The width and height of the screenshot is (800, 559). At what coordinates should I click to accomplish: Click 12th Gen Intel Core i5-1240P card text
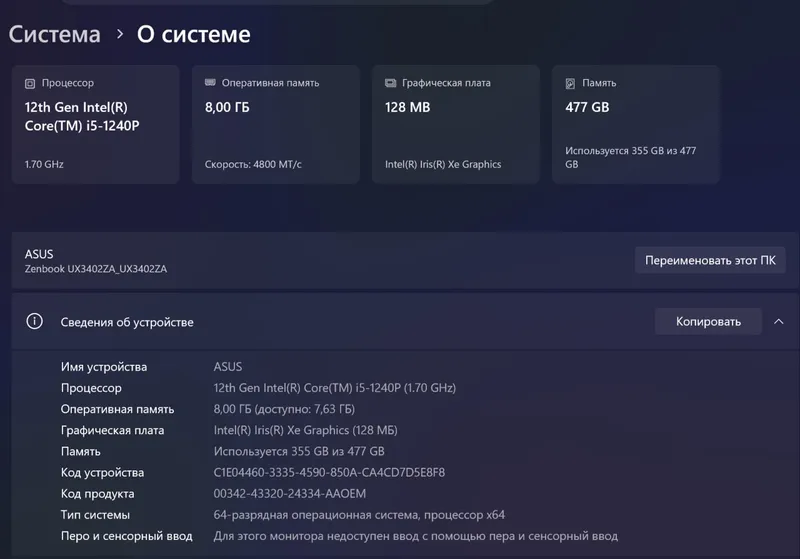tap(82, 116)
